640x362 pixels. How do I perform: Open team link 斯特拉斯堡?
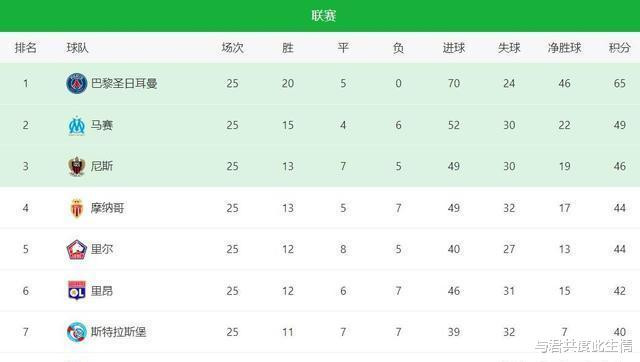(x=118, y=332)
